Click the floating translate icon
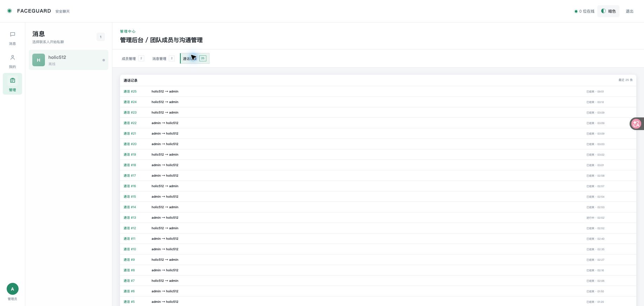Viewport: 644px width, 306px height. [636, 124]
